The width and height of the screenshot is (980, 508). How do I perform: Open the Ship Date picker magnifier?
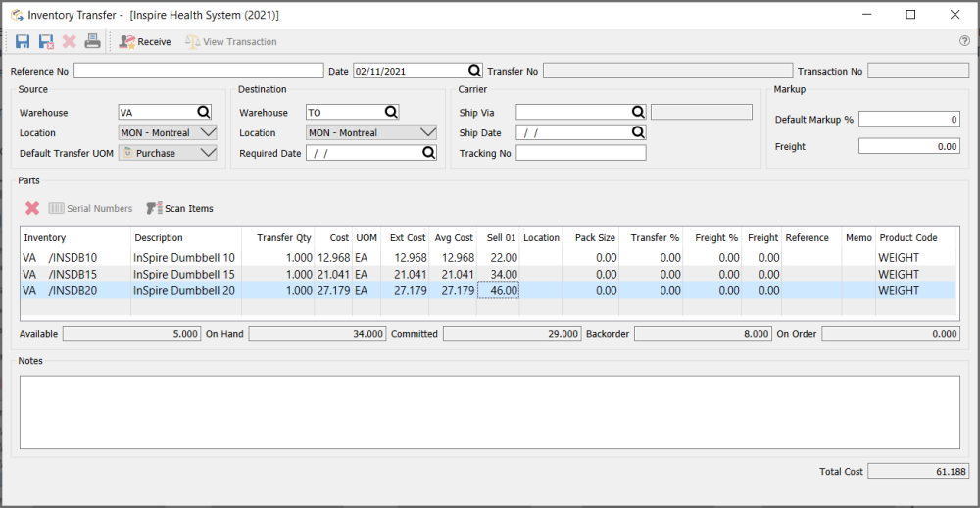[x=637, y=132]
